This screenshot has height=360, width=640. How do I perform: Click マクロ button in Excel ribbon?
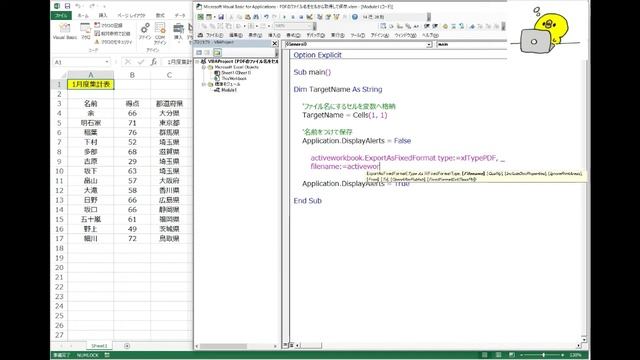[85, 32]
